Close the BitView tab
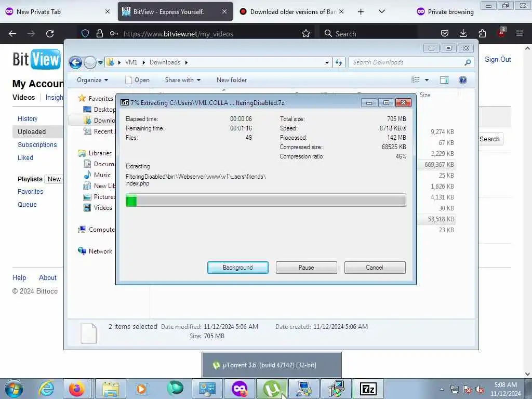 pyautogui.click(x=224, y=11)
